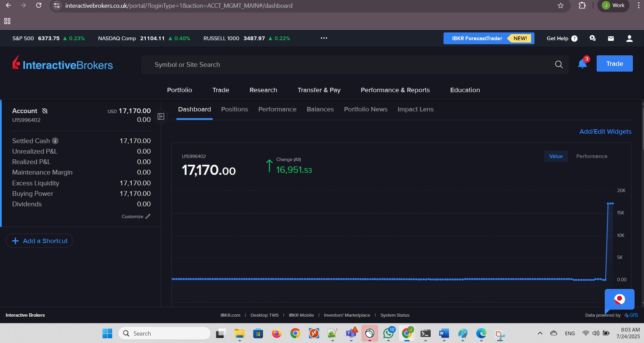Image resolution: width=644 pixels, height=343 pixels.
Task: Click Get Help link
Action: click(557, 38)
